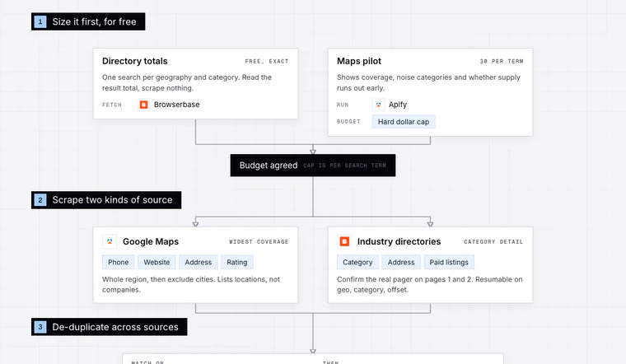Select the Address tag in Industry directories card
The image size is (626, 364).
tap(401, 262)
